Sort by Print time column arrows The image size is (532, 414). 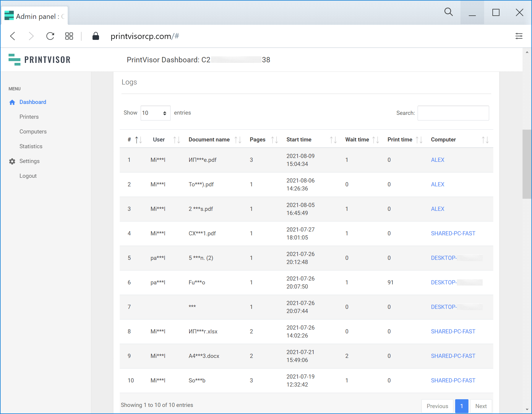coord(419,140)
